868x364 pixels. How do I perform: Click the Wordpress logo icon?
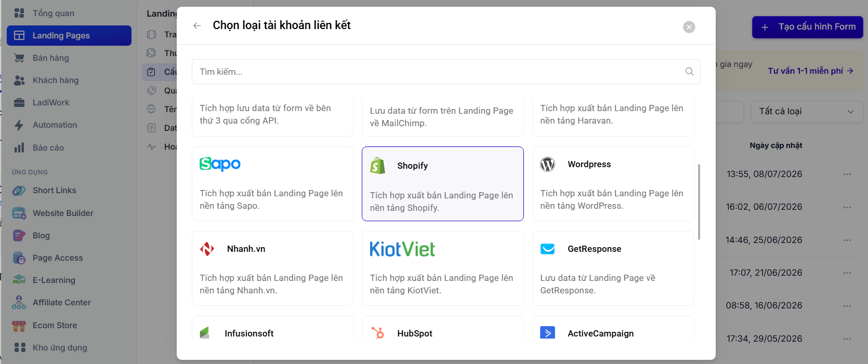[x=548, y=164]
